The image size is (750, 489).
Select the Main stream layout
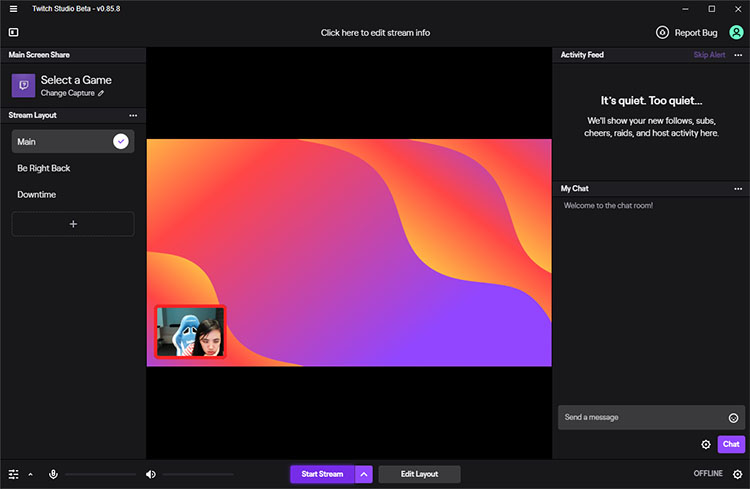pyautogui.click(x=73, y=142)
